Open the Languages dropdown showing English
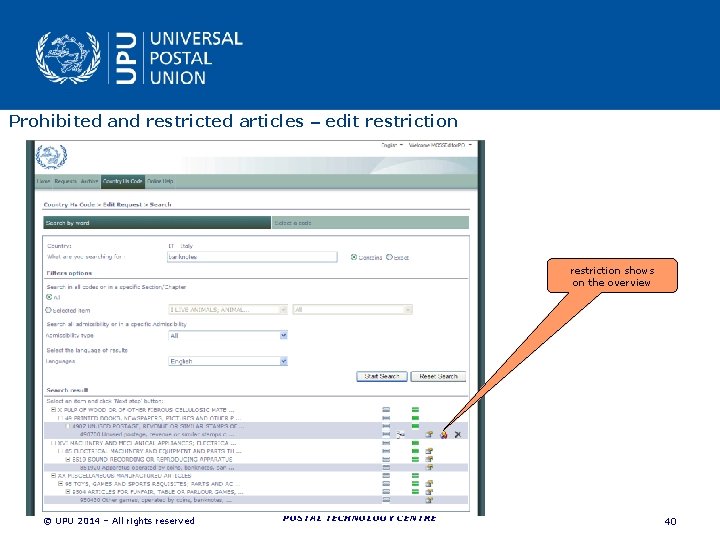The width and height of the screenshot is (720, 540). click(228, 361)
